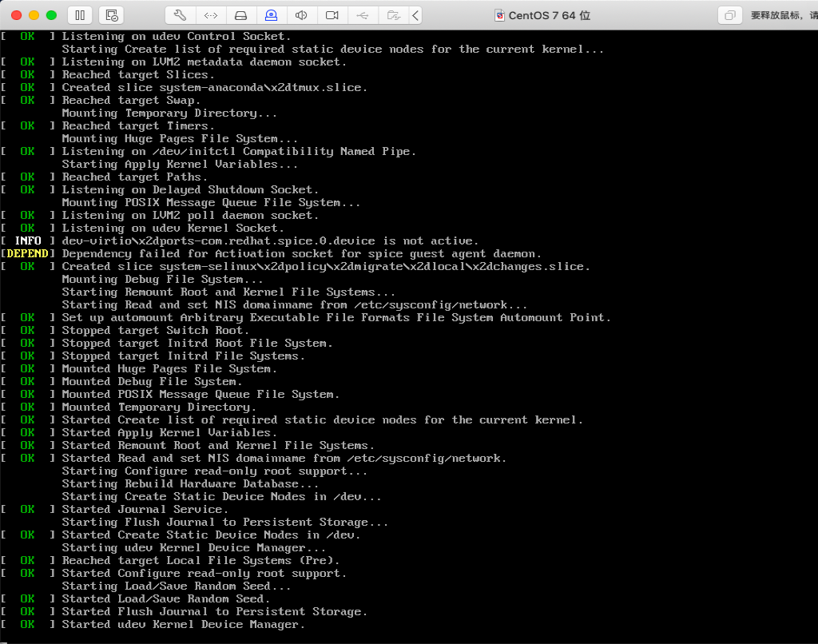The width and height of the screenshot is (818, 644).
Task: Click 'Started Load/Save Random Seed.' line
Action: coord(165,598)
